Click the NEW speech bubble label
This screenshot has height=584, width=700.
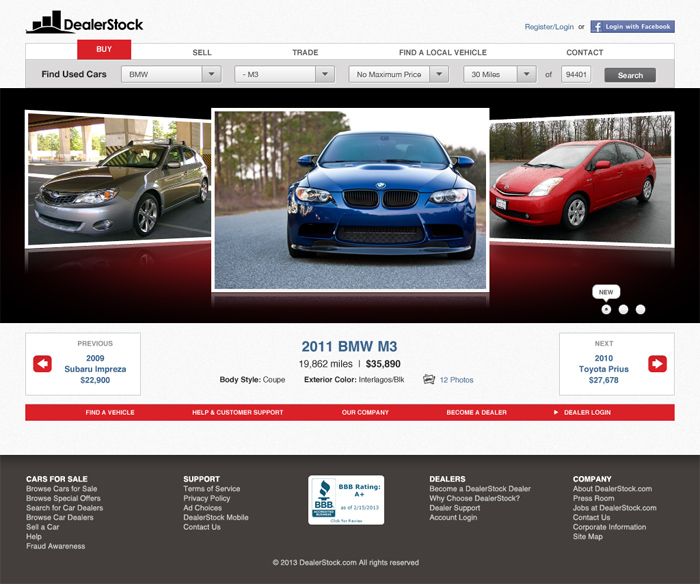606,292
